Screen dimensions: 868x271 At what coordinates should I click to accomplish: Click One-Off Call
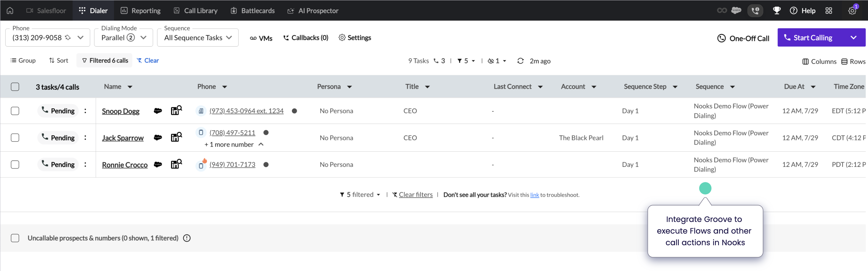point(743,38)
